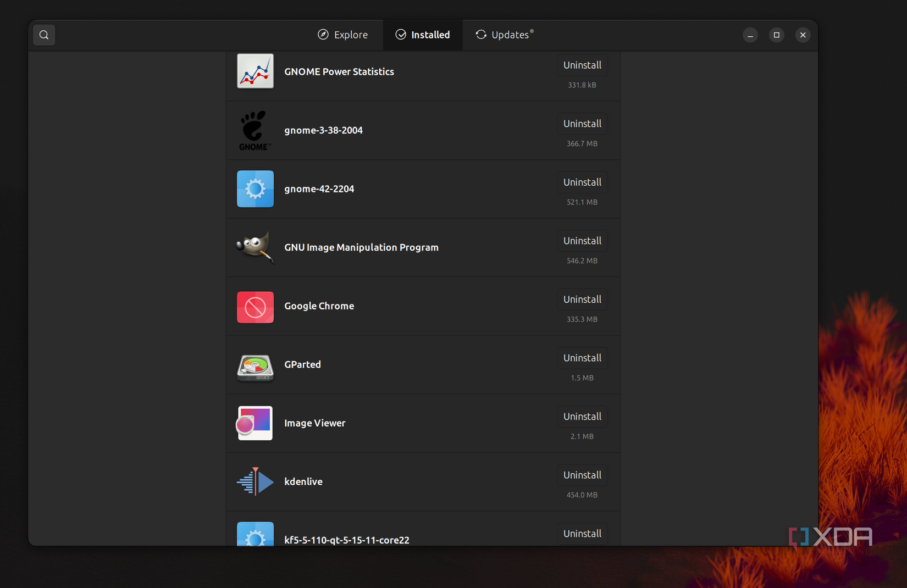Click the kf5-5-110-qt gear icon
Viewport: 907px width, 588px height.
pos(255,537)
